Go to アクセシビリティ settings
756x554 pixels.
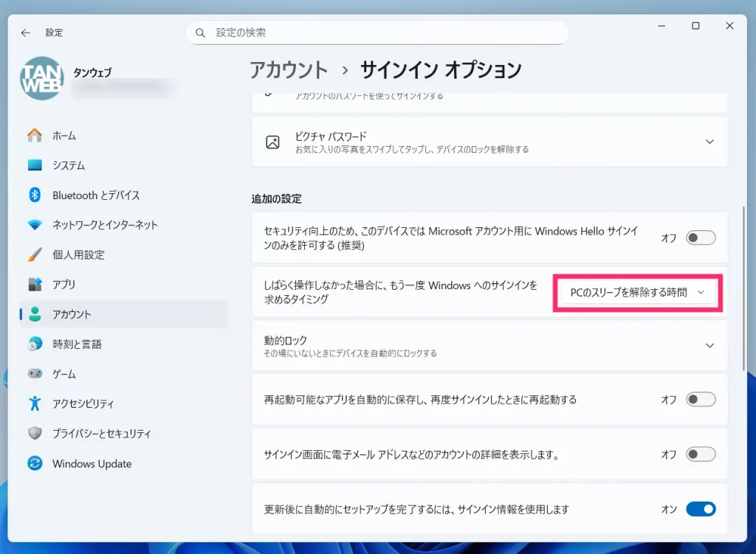click(x=123, y=404)
